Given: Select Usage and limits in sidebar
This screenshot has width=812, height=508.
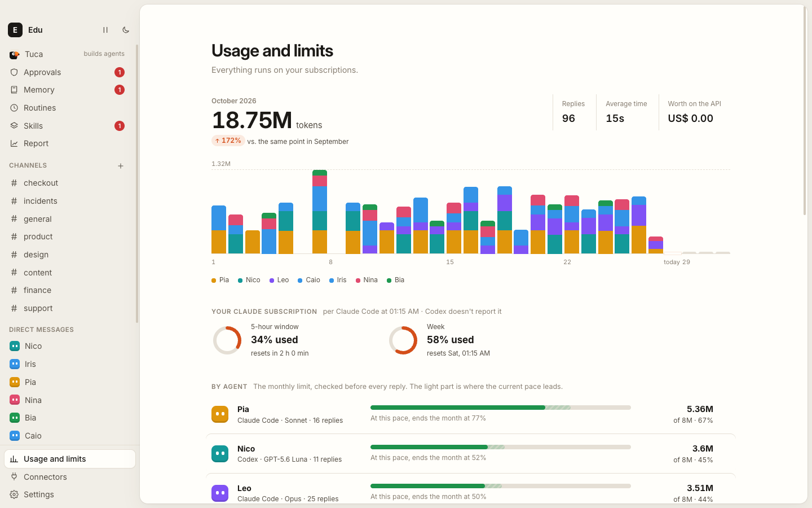Looking at the screenshot, I should coord(70,459).
